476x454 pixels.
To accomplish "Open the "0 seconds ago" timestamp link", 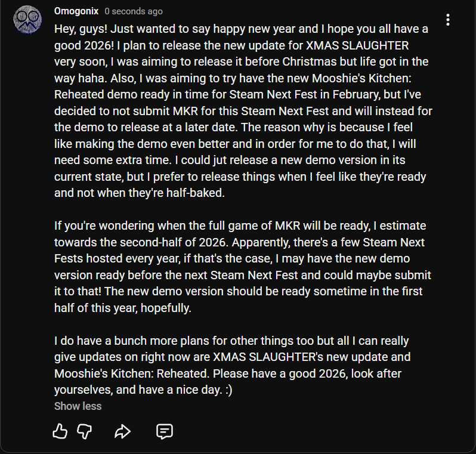I will coord(134,11).
